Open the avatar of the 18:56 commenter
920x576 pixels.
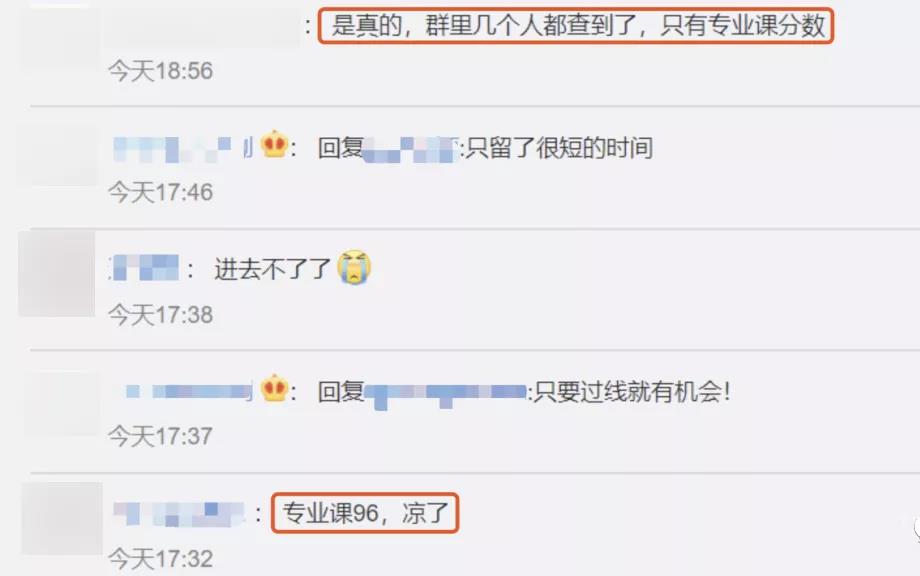59,34
